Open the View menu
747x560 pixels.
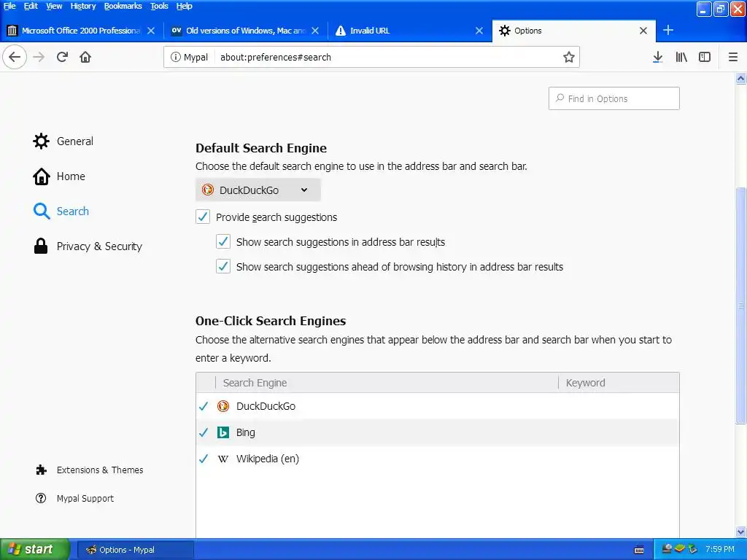click(54, 6)
